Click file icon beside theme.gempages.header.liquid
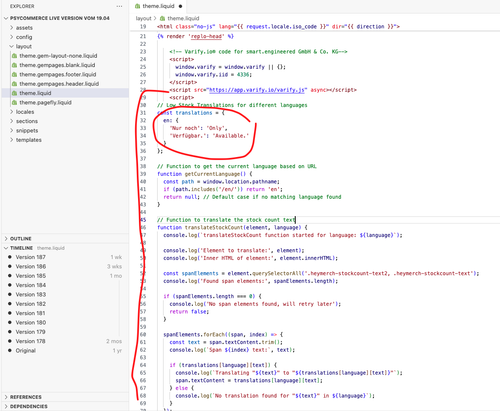This screenshot has width=500, height=411. tap(14, 84)
